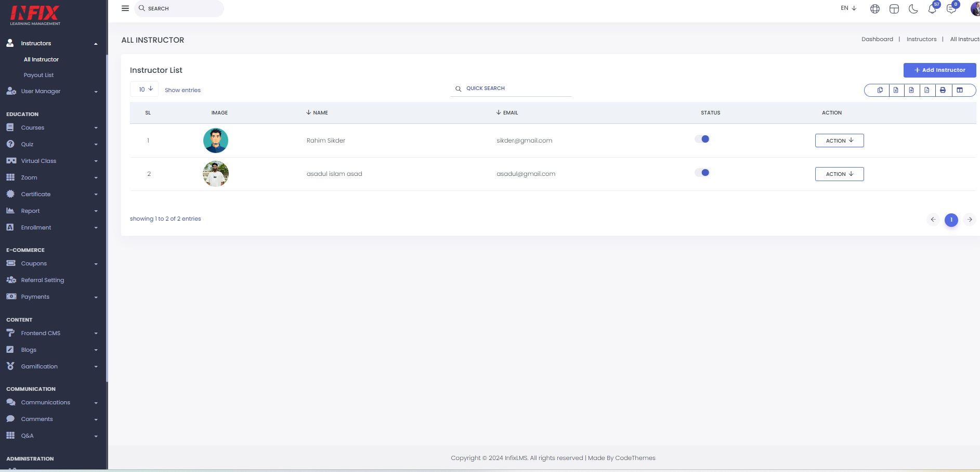
Task: Toggle sidebar with hamburger menu icon
Action: (x=125, y=8)
